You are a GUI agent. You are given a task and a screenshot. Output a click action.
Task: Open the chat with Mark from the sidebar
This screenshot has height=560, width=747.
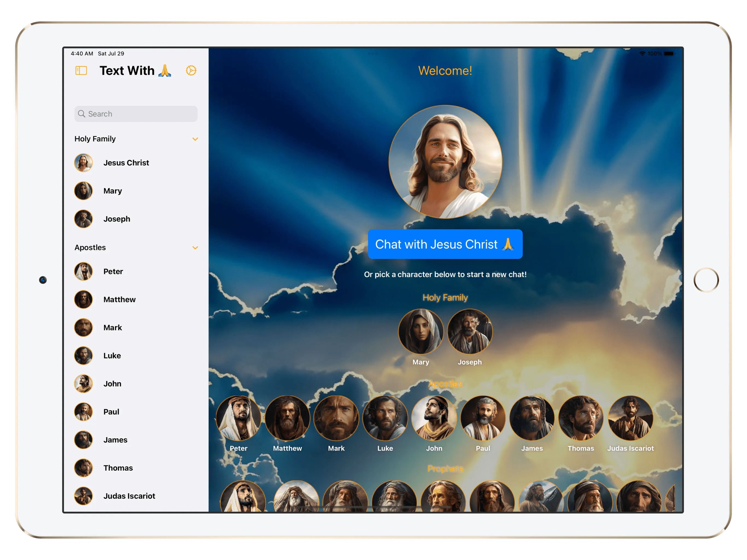[83, 327]
